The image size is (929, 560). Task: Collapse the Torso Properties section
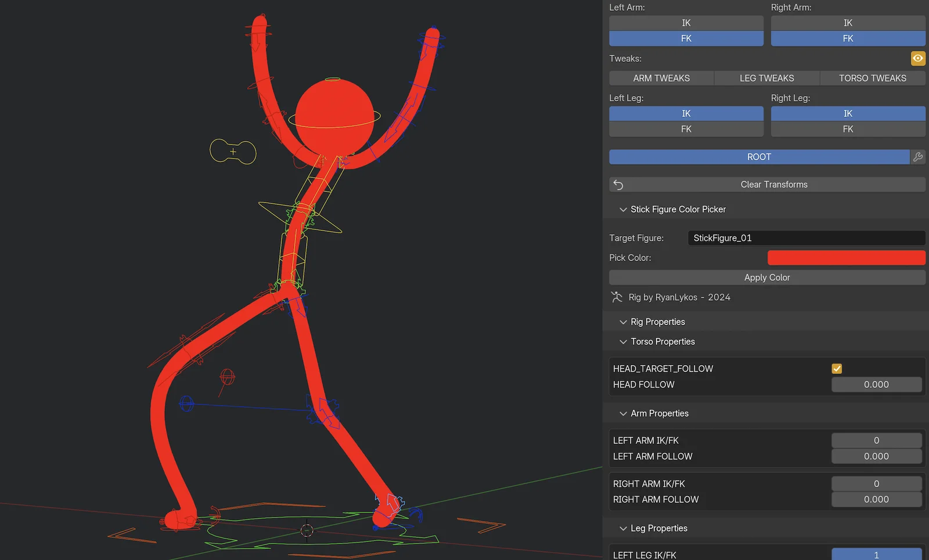coord(623,342)
